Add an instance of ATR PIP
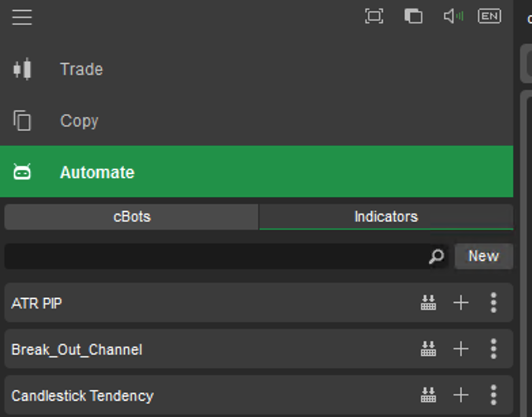Screen dimensions: 532x417 (x=461, y=303)
